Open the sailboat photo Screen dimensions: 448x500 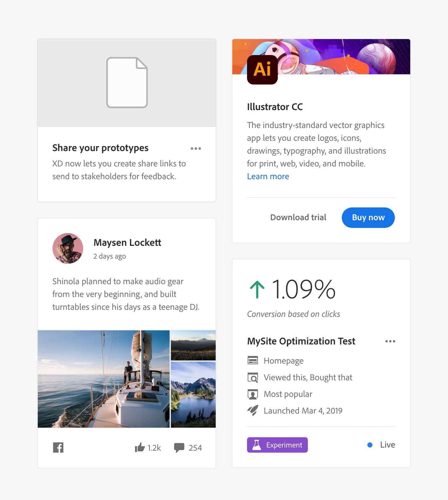click(x=104, y=379)
